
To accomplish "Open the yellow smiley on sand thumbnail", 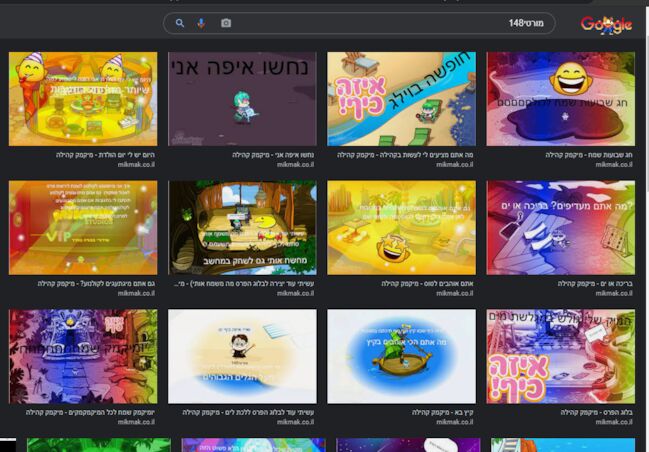I will click(x=401, y=227).
